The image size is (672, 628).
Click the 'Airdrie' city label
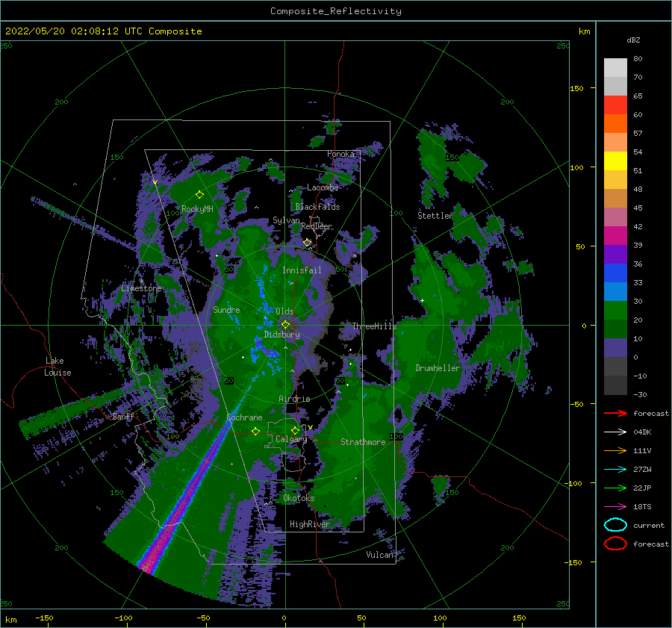point(294,399)
